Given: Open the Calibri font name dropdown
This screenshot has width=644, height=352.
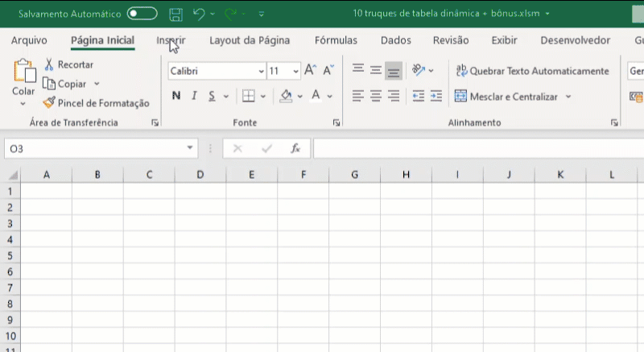Looking at the screenshot, I should click(x=261, y=72).
